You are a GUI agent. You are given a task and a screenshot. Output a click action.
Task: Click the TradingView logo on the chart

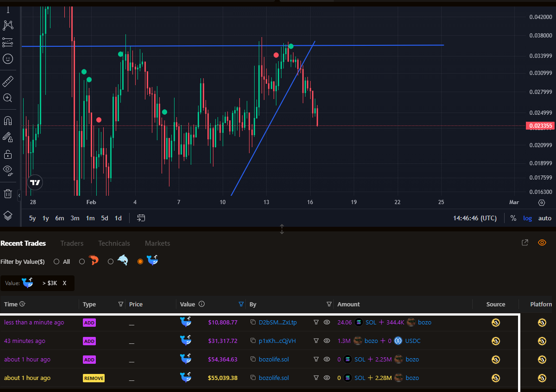(35, 183)
